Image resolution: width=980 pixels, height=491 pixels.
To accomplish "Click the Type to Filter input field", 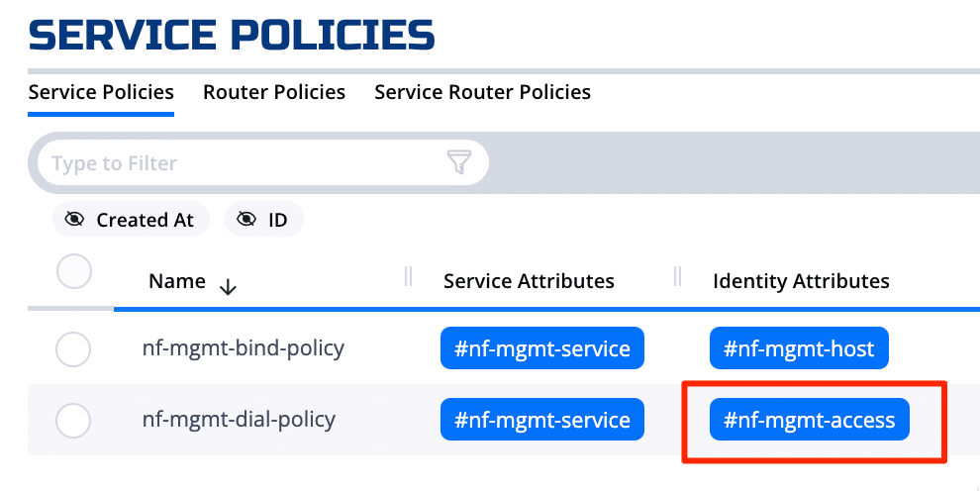I will 238,162.
